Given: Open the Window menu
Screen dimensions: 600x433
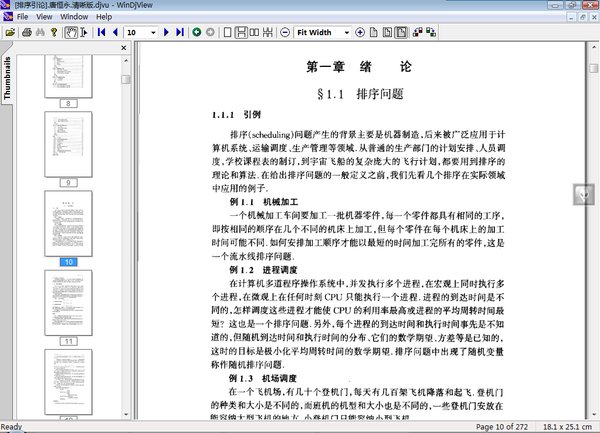Looking at the screenshot, I should coord(74,17).
